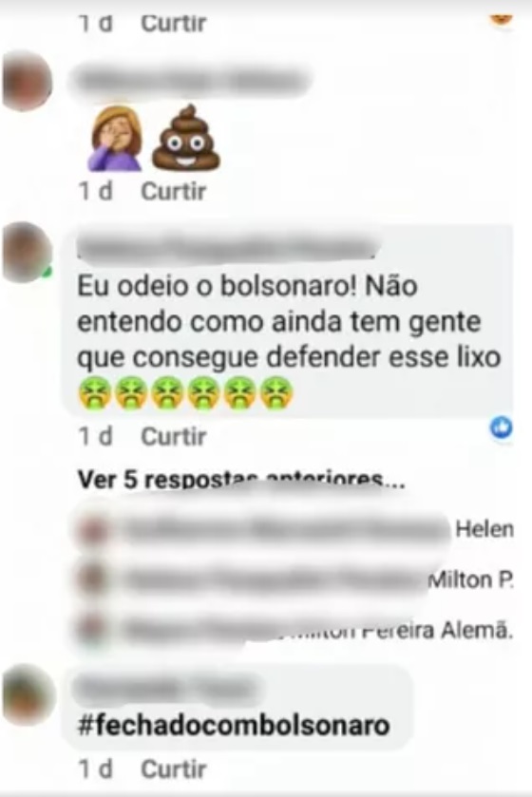
Task: Click Curtir under the 'Eu odeio' comment
Action: [173, 437]
